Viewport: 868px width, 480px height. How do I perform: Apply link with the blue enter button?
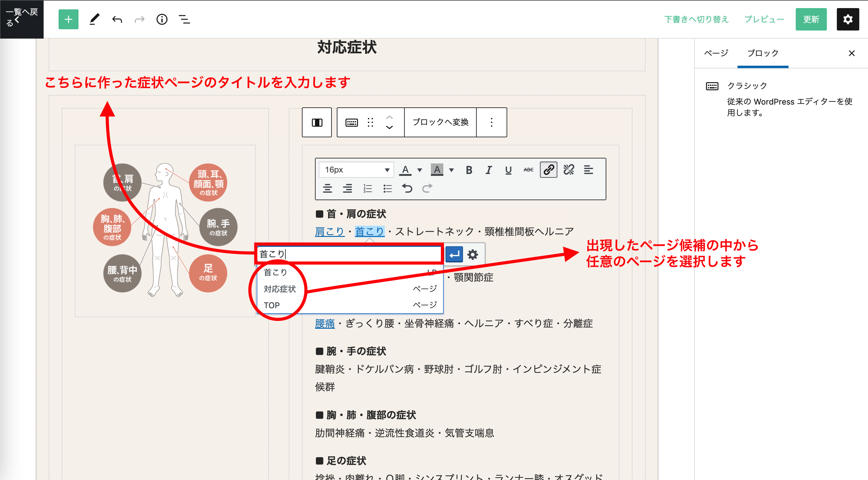pyautogui.click(x=454, y=254)
